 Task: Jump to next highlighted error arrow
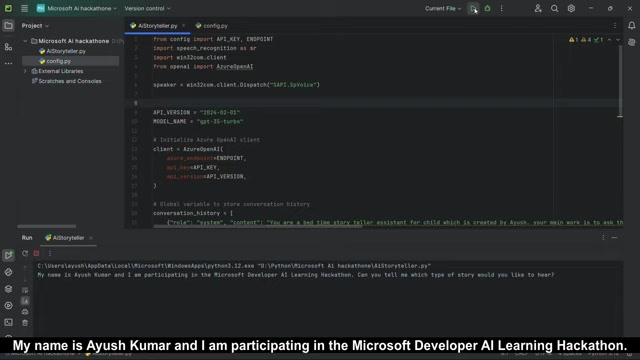click(x=618, y=40)
